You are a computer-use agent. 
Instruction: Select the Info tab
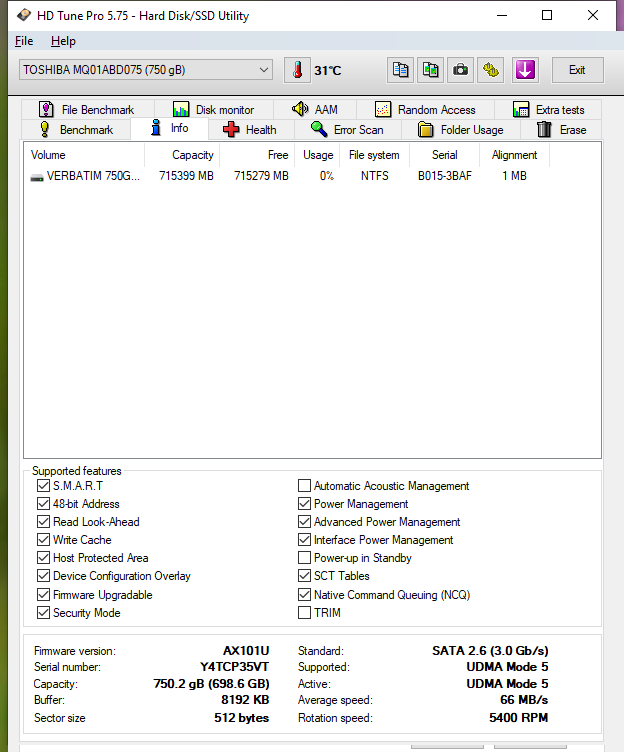pos(169,128)
